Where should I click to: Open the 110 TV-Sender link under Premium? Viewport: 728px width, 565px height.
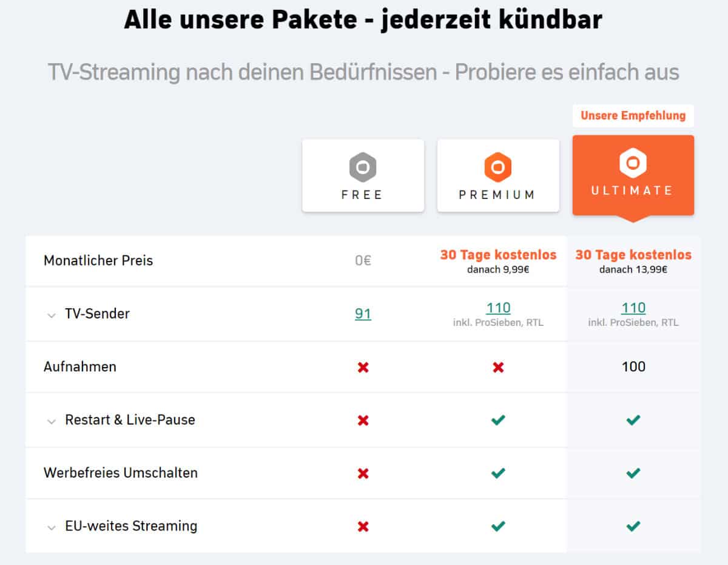[x=498, y=308]
